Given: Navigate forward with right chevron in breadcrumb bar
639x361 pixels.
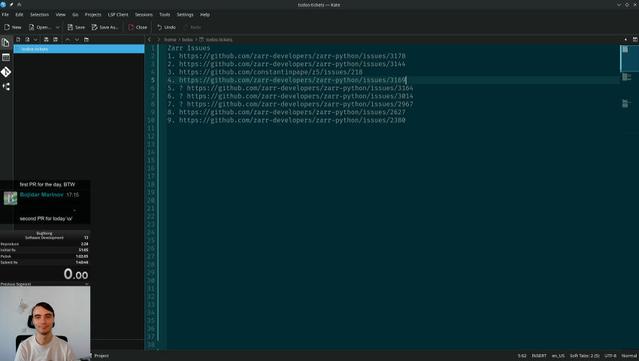Looking at the screenshot, I should pyautogui.click(x=159, y=40).
